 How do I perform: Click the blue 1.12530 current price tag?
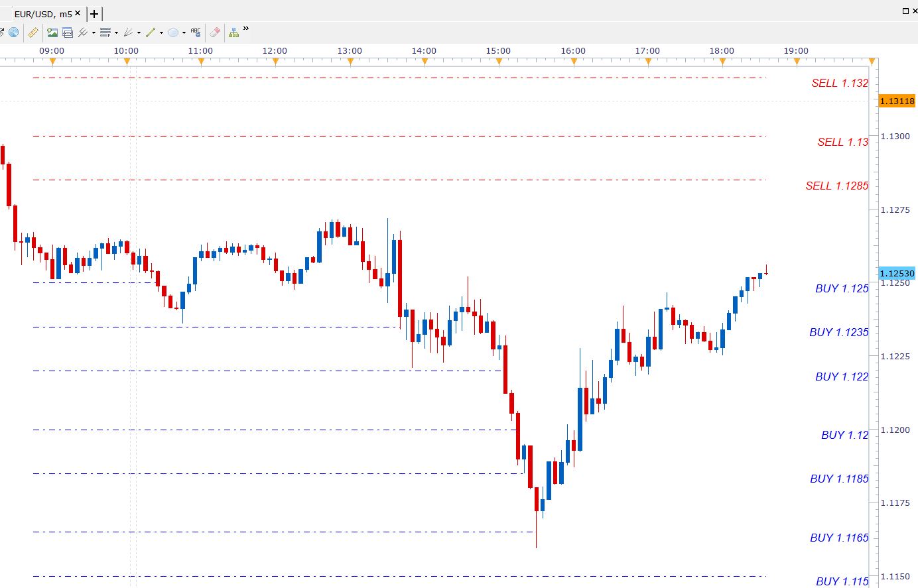[897, 273]
